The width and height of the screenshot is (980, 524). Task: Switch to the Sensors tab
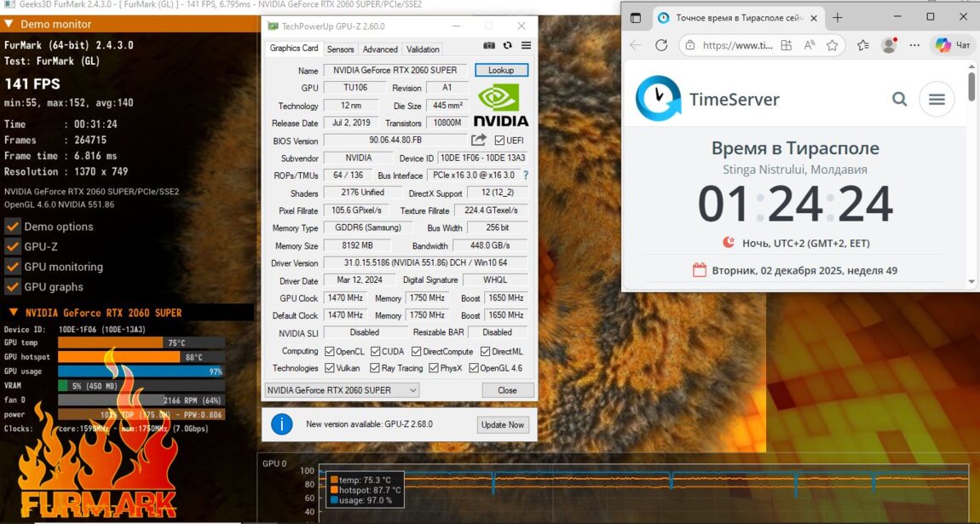(340, 49)
